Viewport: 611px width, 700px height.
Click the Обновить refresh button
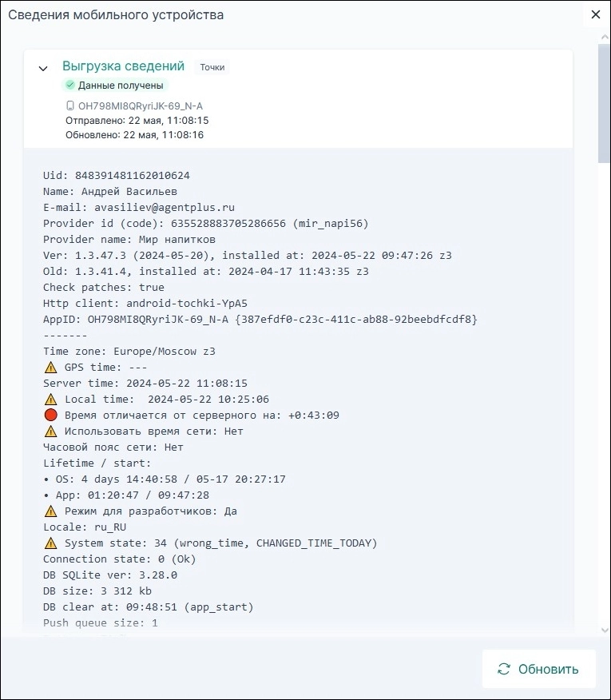tap(539, 669)
